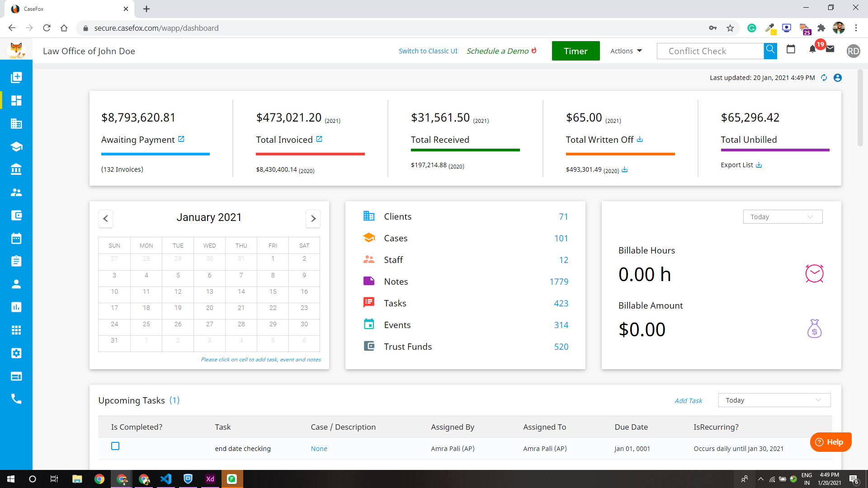This screenshot has width=868, height=488.
Task: Click the Add Task link
Action: (688, 400)
